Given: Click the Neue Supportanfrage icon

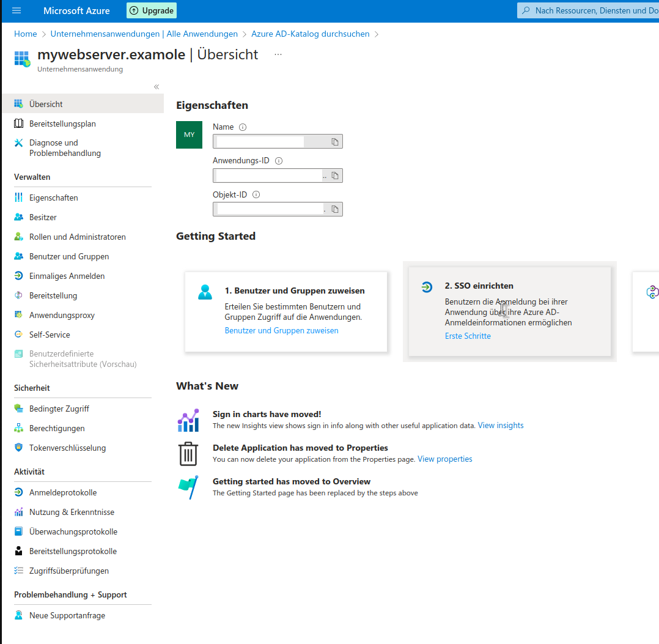Looking at the screenshot, I should point(18,615).
